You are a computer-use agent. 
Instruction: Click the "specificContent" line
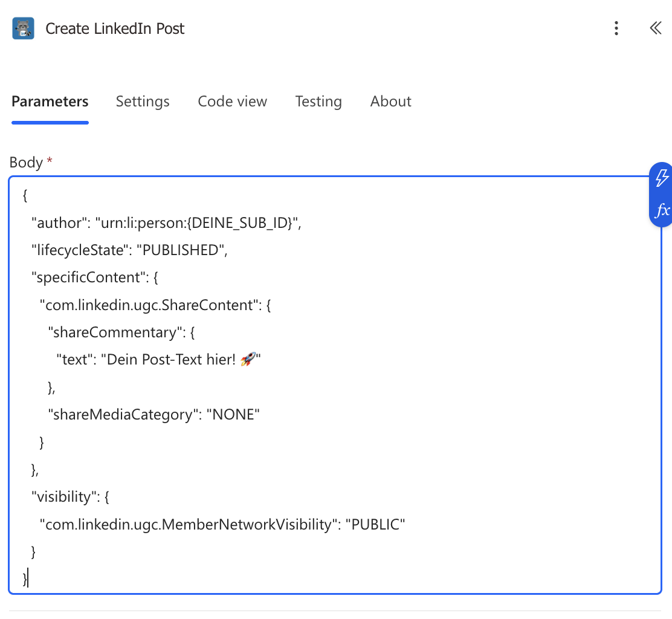95,277
